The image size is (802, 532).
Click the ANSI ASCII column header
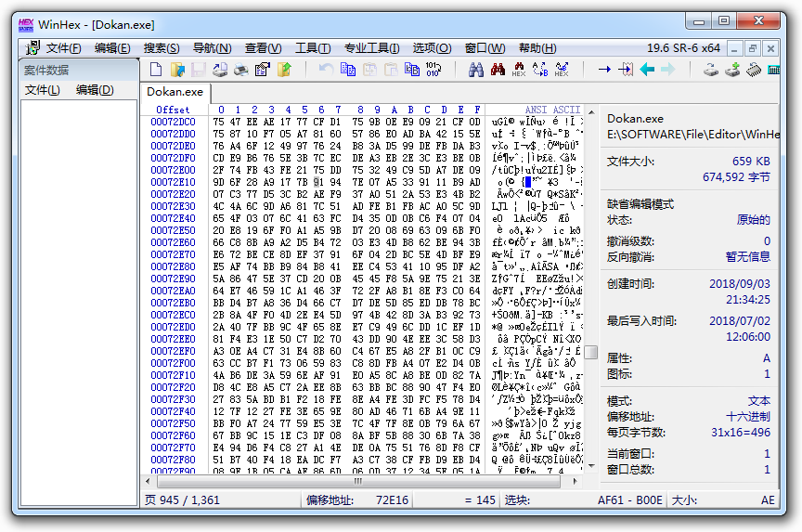[552, 110]
